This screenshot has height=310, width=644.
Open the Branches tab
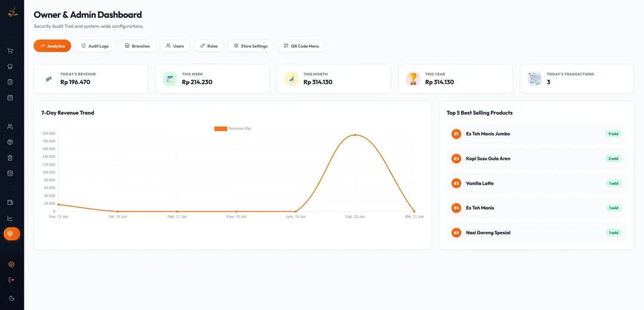(x=137, y=46)
